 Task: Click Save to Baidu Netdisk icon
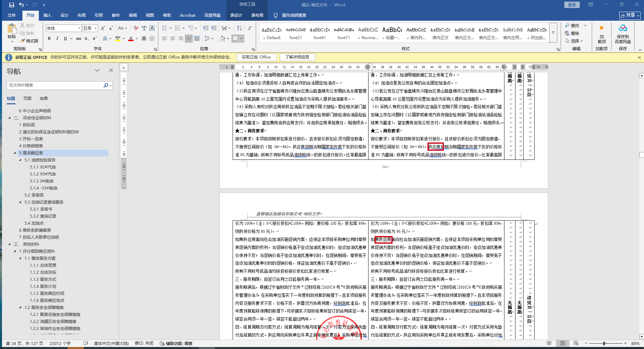click(x=623, y=34)
